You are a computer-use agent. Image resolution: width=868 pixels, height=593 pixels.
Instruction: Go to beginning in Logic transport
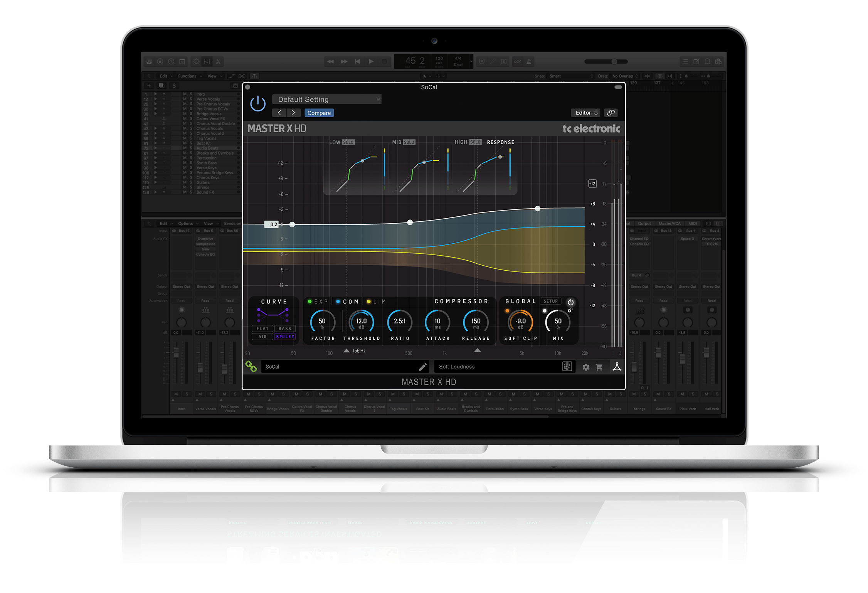pyautogui.click(x=358, y=61)
